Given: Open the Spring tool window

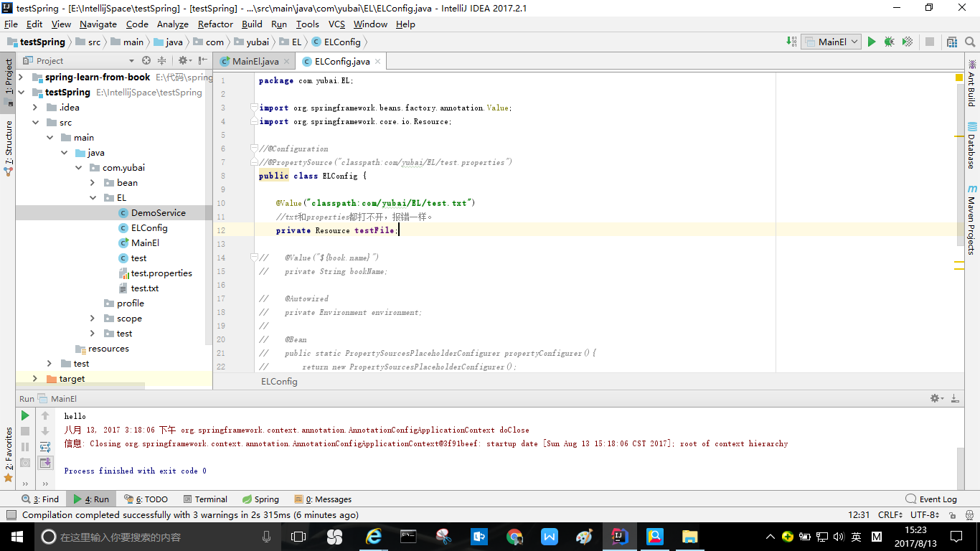Looking at the screenshot, I should point(260,499).
